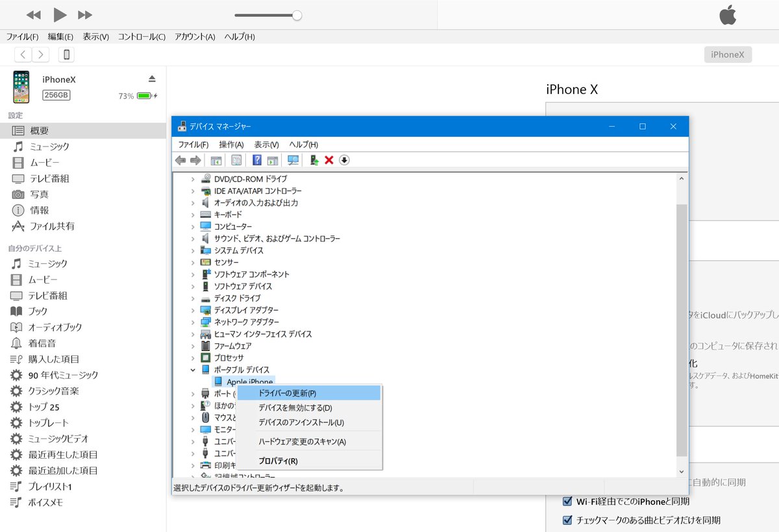Open ムービー under 設定 in sidebar
The width and height of the screenshot is (779, 532).
pos(83,162)
